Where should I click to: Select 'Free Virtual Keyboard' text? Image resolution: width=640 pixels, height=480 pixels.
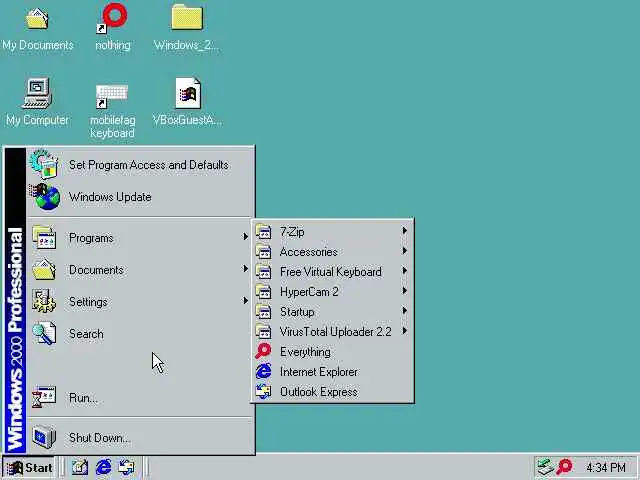click(x=331, y=272)
